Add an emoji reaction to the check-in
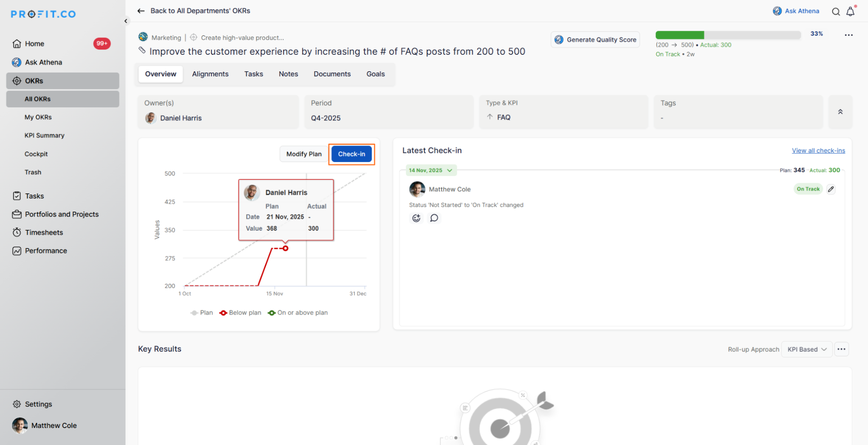 pyautogui.click(x=416, y=218)
